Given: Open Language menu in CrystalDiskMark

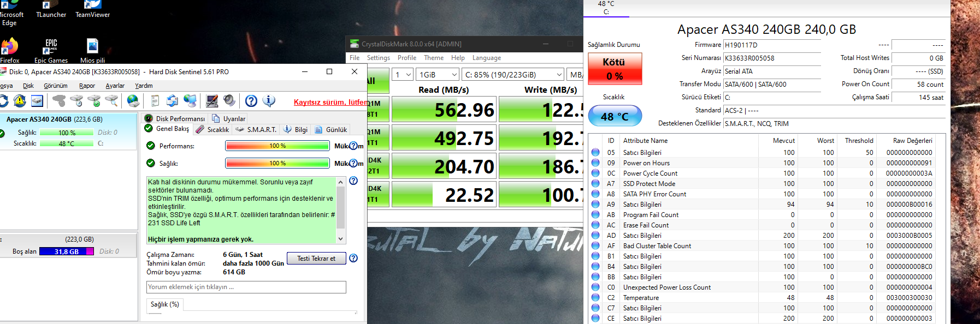Looking at the screenshot, I should point(487,58).
